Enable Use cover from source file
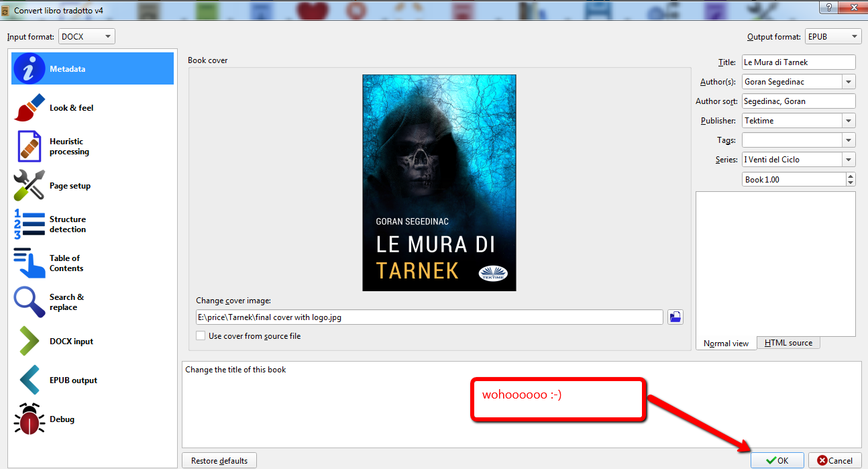The image size is (868, 469). pos(201,335)
